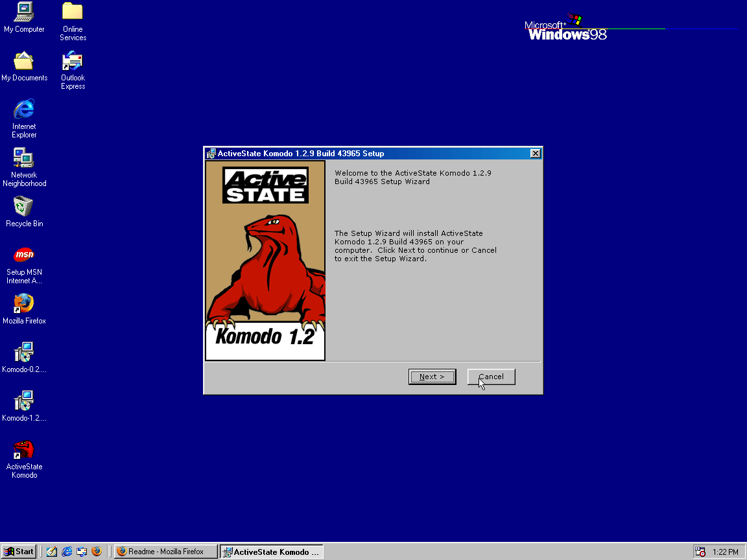This screenshot has height=560, width=747.
Task: Cancel the Komodo Setup Wizard
Action: [491, 377]
